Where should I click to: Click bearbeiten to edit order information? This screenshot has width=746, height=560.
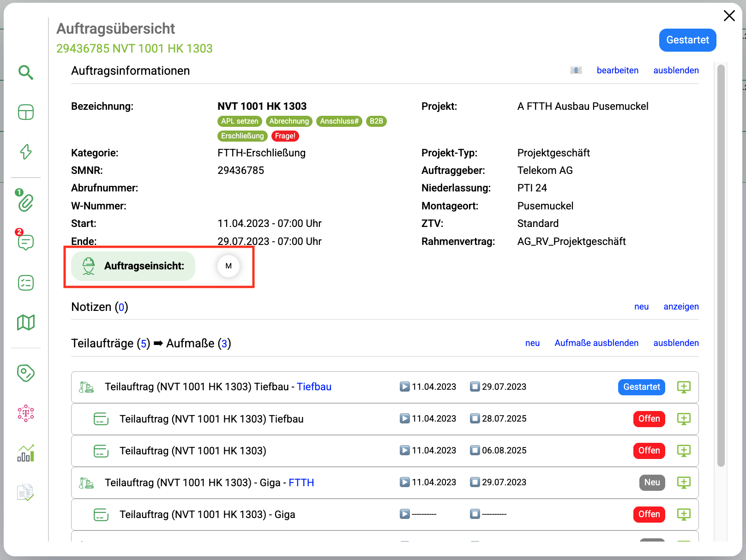pos(617,71)
